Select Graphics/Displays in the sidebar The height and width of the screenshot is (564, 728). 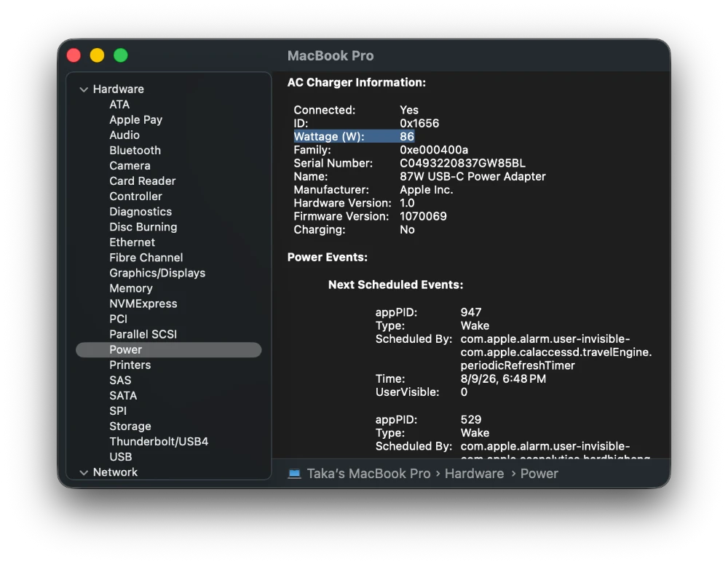point(157,273)
